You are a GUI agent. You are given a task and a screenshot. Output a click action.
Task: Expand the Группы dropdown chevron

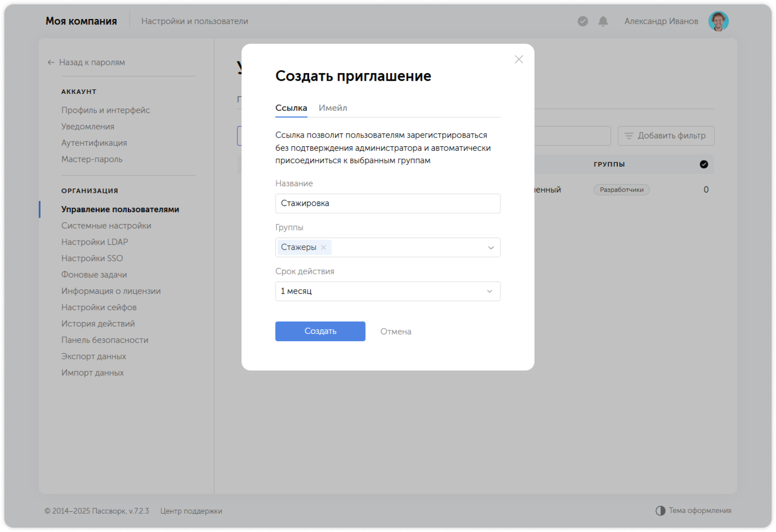491,248
